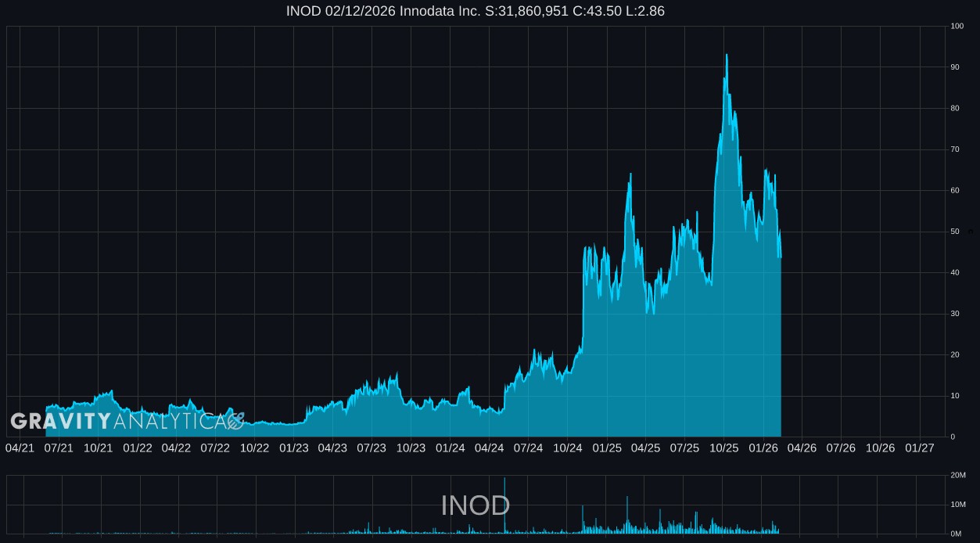Click the 0 price axis label
980x543 pixels.
tap(953, 437)
